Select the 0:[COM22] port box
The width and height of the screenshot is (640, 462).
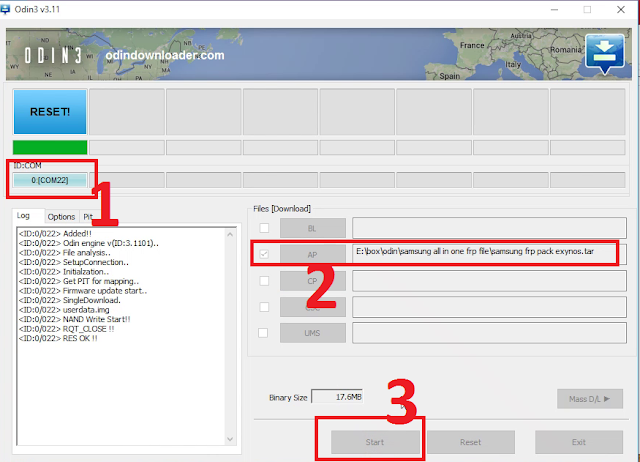pos(50,180)
